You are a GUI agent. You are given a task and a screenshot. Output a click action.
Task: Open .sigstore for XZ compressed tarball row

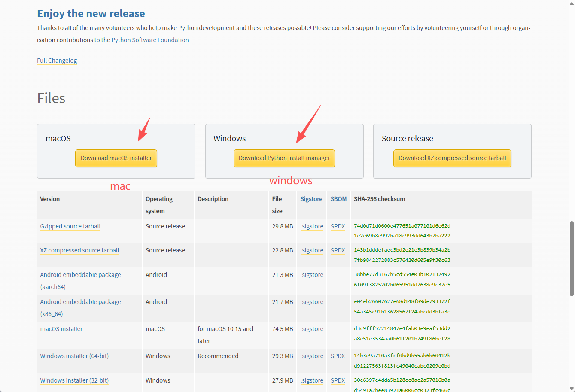(x=312, y=250)
